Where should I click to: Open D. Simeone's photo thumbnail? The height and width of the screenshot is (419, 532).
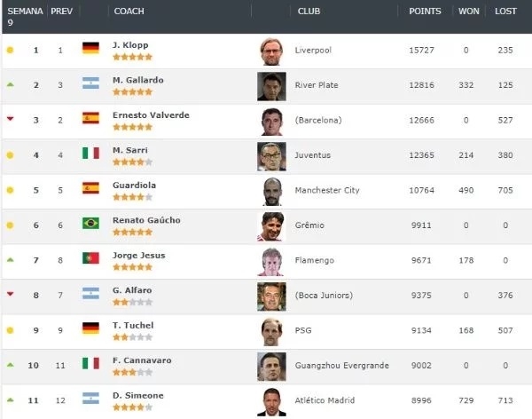(x=272, y=401)
